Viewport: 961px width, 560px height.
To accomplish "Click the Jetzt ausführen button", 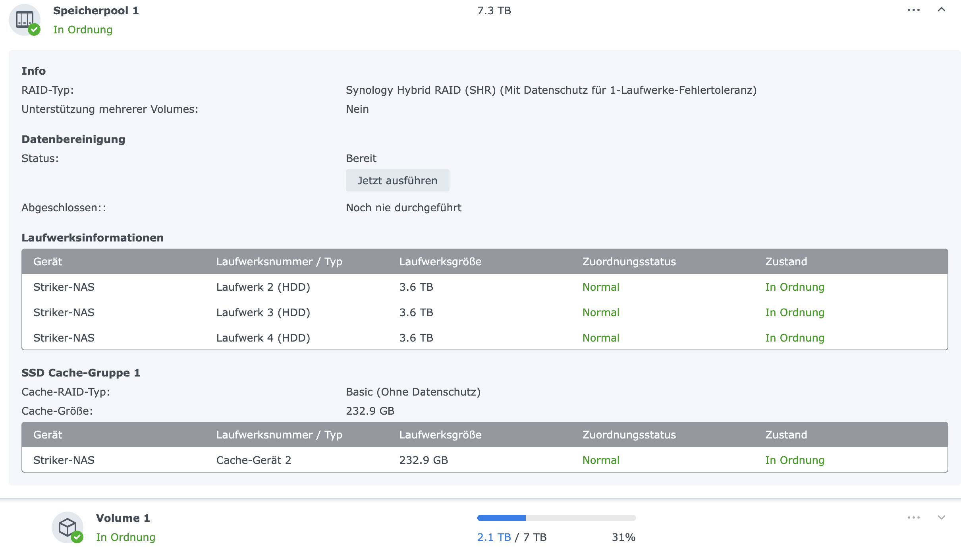I will 397,181.
